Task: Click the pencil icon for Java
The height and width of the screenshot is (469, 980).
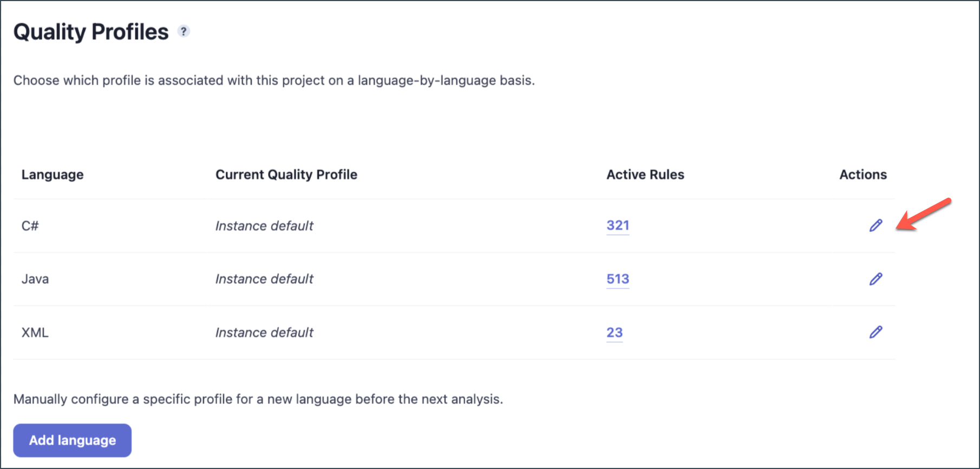Action: 876,279
